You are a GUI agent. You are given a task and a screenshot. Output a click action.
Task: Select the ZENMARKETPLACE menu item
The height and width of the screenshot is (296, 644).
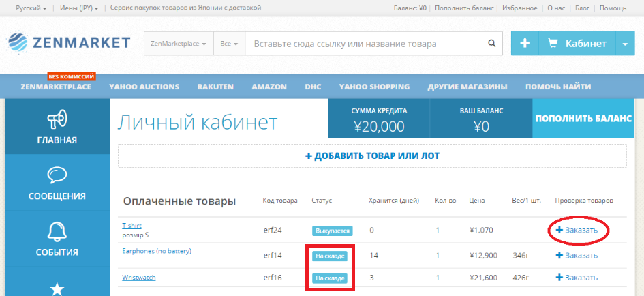point(56,87)
